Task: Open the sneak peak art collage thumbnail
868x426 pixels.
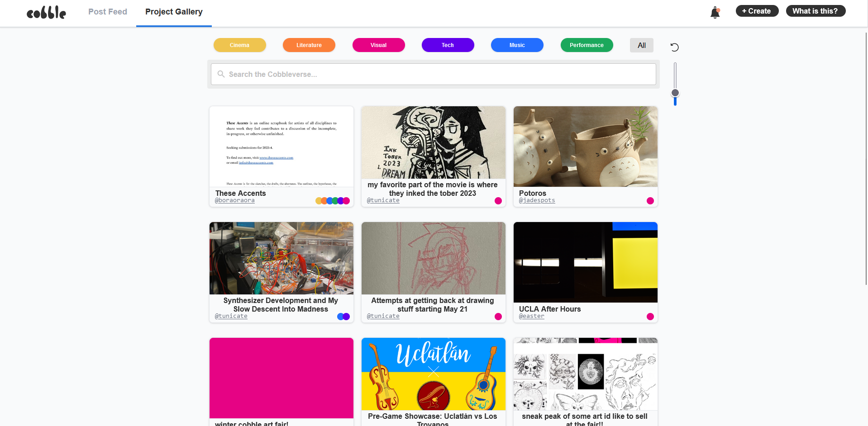Action: [586, 374]
